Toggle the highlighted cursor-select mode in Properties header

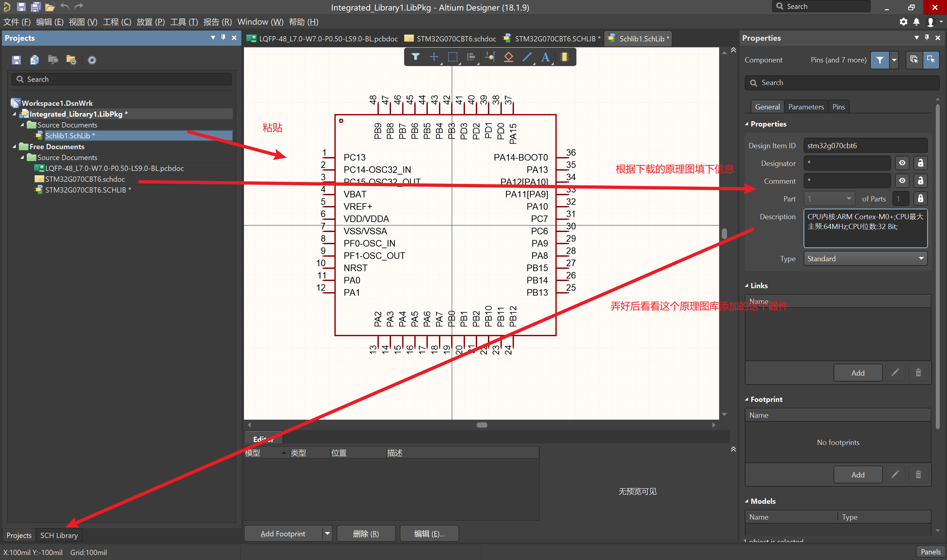click(931, 59)
